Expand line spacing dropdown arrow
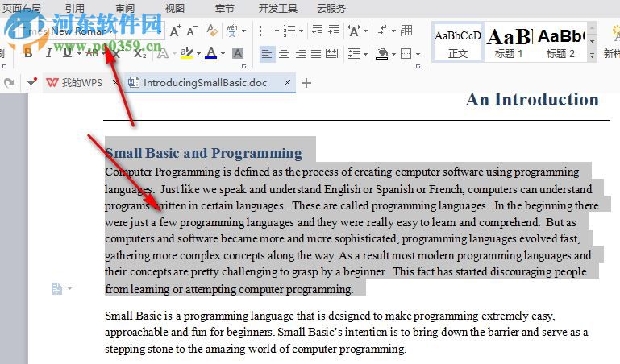Image resolution: width=620 pixels, height=364 pixels. (366, 54)
